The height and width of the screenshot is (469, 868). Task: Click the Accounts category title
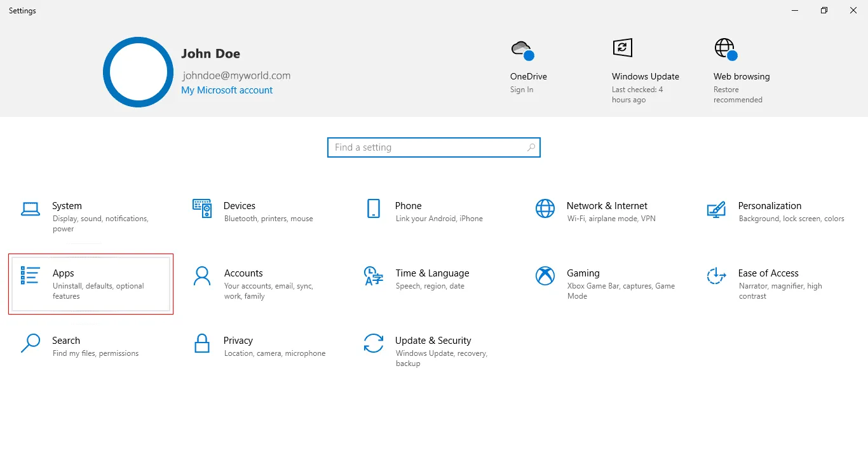click(243, 273)
